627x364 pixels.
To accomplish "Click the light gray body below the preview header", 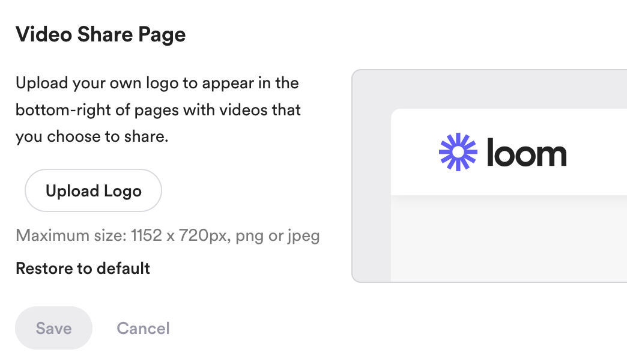I will click(509, 239).
